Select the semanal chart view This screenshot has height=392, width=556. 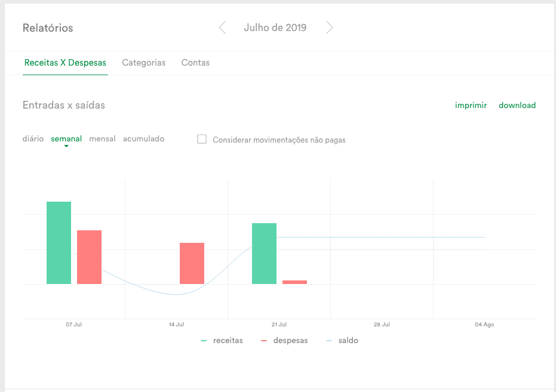(66, 138)
